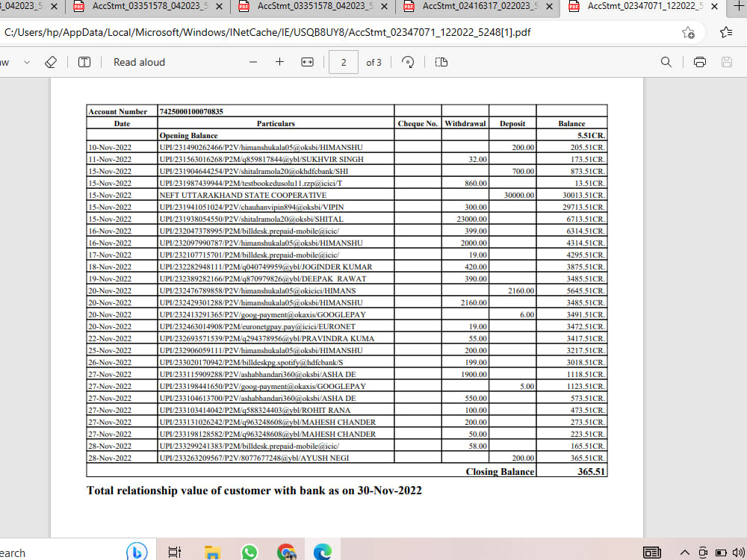Add this page to favorites
The width and height of the screenshot is (747, 560).
[x=688, y=32]
